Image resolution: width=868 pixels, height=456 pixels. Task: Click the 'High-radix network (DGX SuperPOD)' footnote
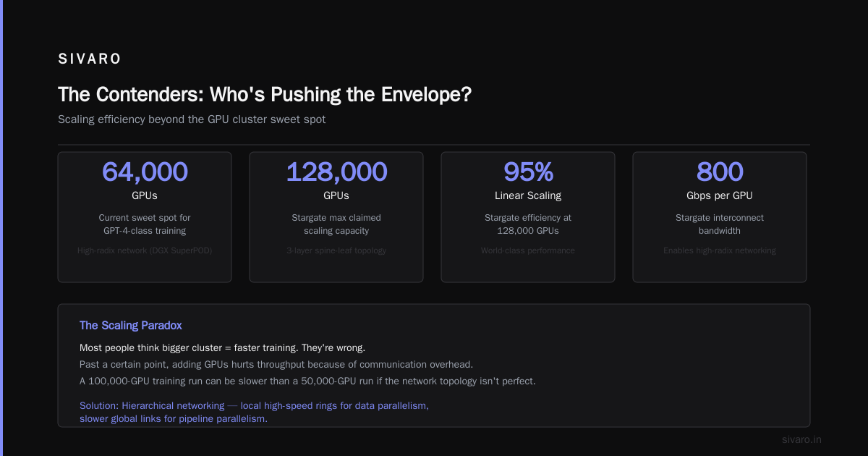coord(145,250)
